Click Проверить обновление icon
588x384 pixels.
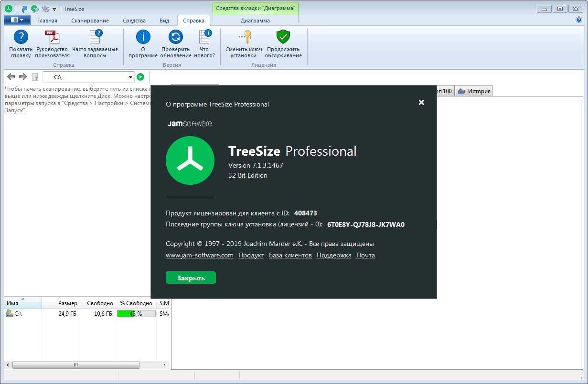click(x=176, y=37)
